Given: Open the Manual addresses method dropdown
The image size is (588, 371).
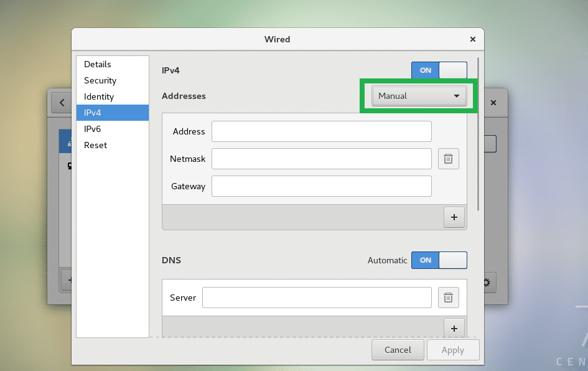Looking at the screenshot, I should point(419,96).
